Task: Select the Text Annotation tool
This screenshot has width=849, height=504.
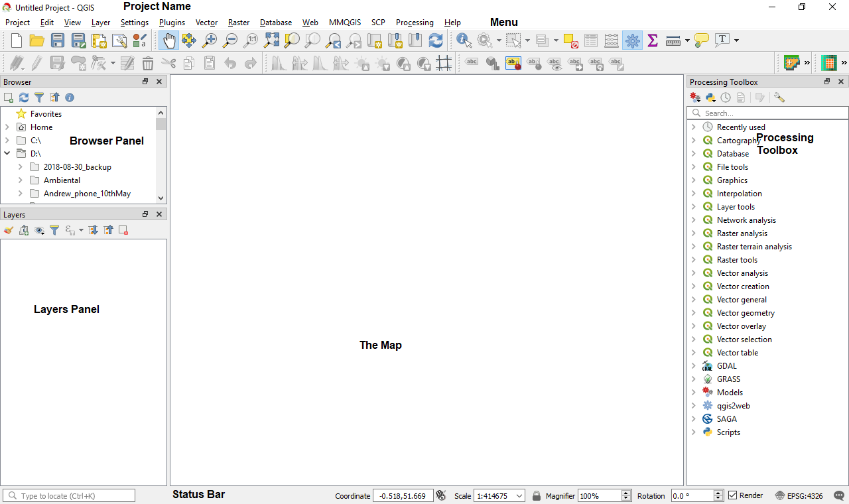Action: pos(722,40)
